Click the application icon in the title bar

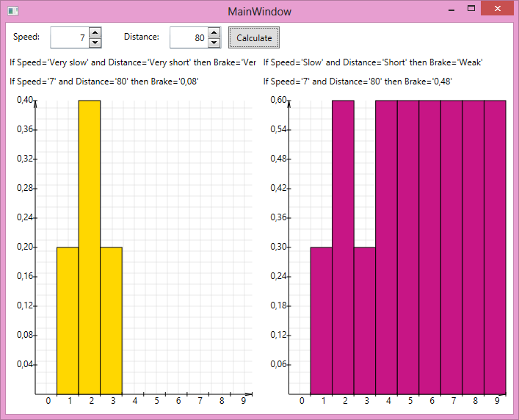coord(12,11)
